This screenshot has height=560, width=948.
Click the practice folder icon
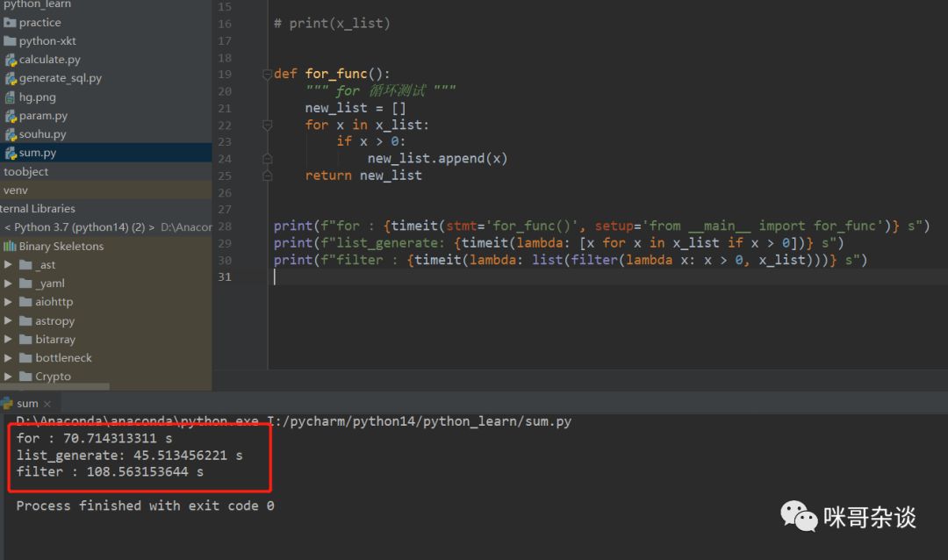10,22
